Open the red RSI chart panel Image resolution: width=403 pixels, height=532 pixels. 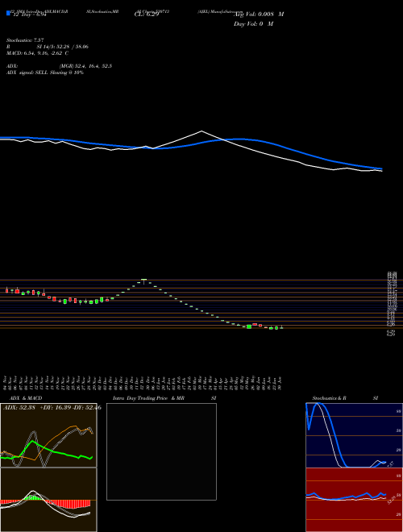(354, 500)
